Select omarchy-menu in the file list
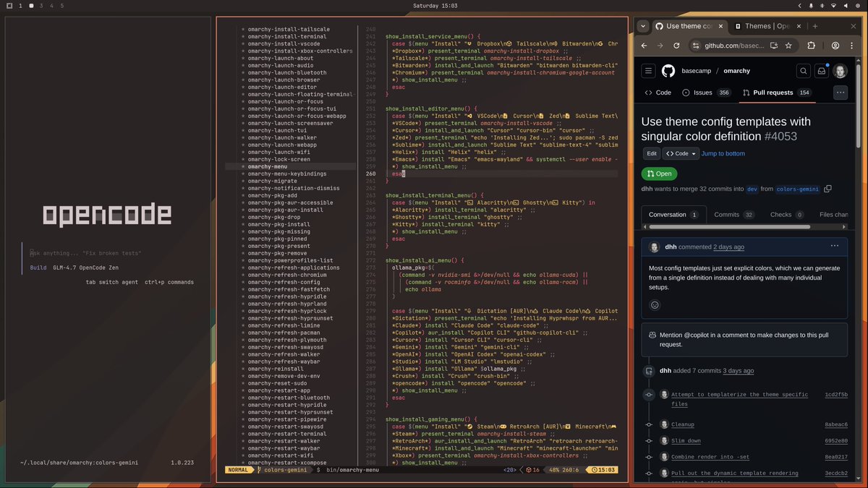Screen dimensions: 868x488 click(267, 166)
